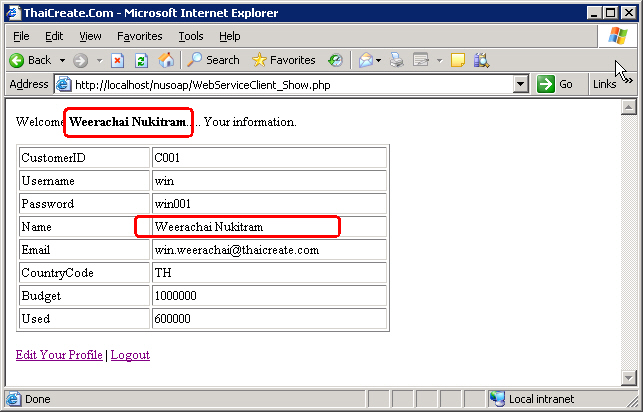Image resolution: width=643 pixels, height=412 pixels.
Task: Click the CustomerID label cell
Action: 84,158
